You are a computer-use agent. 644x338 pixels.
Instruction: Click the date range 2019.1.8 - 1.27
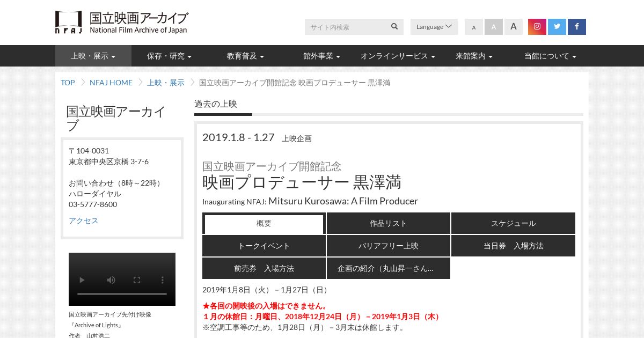click(x=238, y=137)
